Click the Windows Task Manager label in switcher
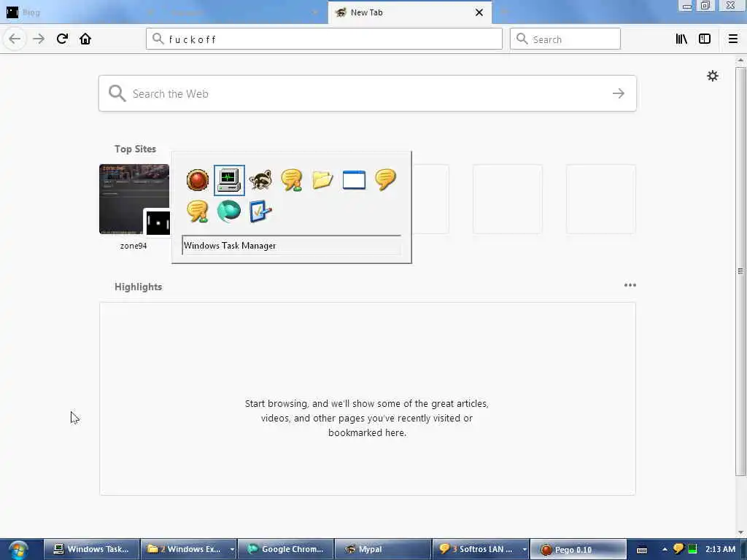Viewport: 747px width, 560px height. pyautogui.click(x=230, y=246)
